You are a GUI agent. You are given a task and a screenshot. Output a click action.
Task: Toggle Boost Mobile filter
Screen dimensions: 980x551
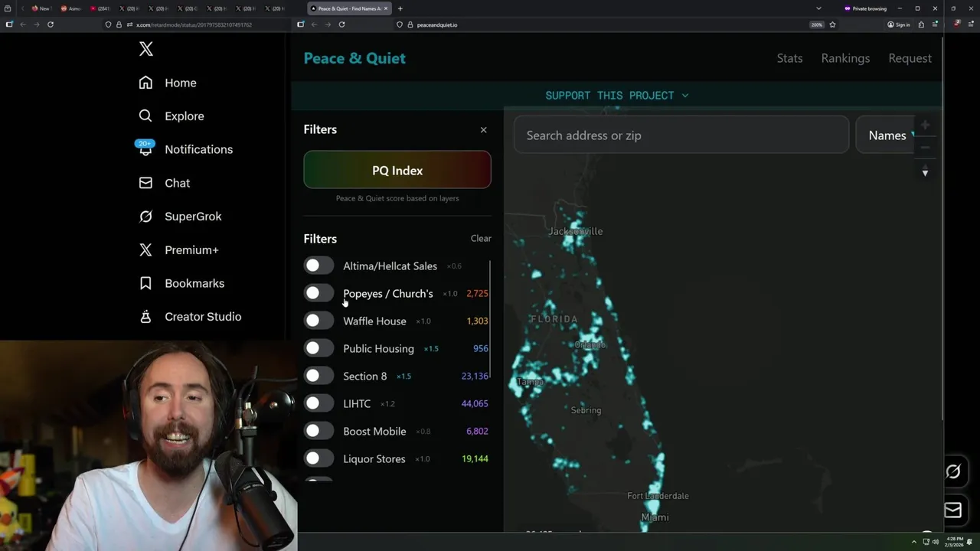click(x=318, y=431)
